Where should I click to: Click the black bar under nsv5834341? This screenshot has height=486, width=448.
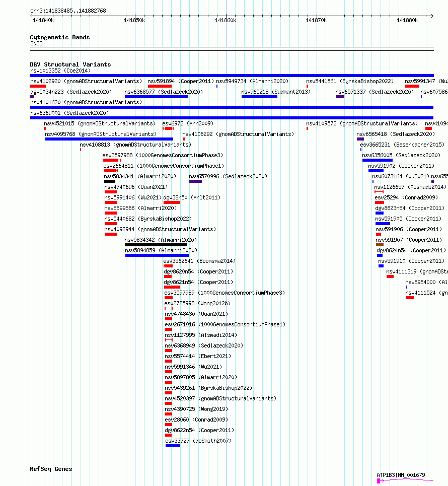(110, 181)
